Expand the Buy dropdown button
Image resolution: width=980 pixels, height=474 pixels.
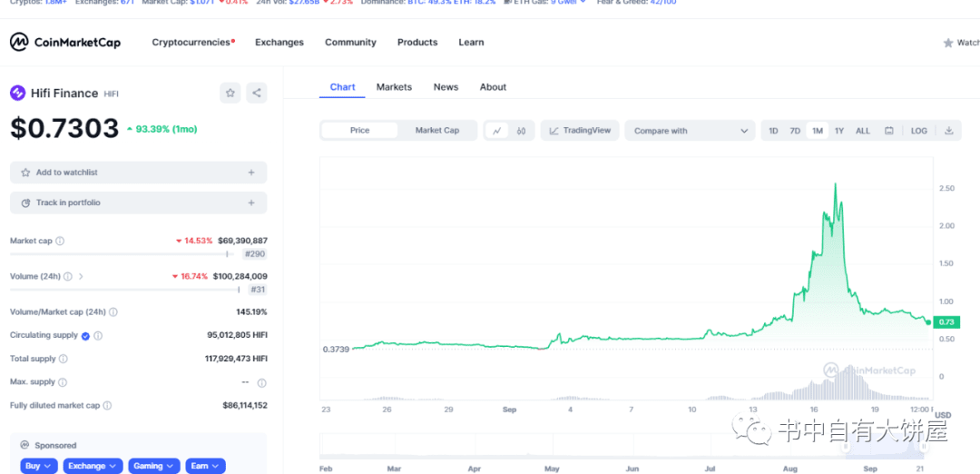(38, 466)
